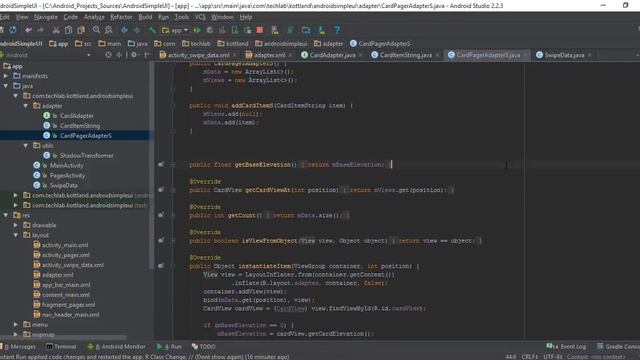Collapse the res folder
This screenshot has width=640, height=360.
pyautogui.click(x=6, y=215)
